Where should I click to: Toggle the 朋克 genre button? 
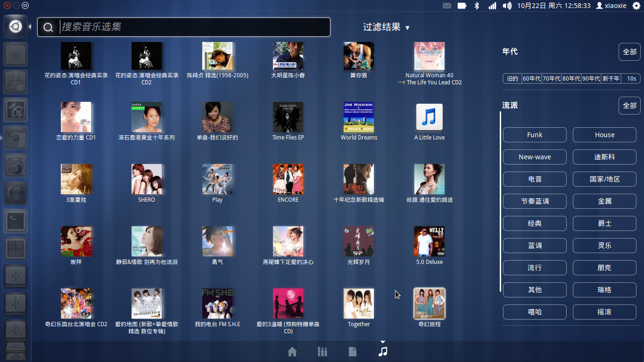click(604, 268)
